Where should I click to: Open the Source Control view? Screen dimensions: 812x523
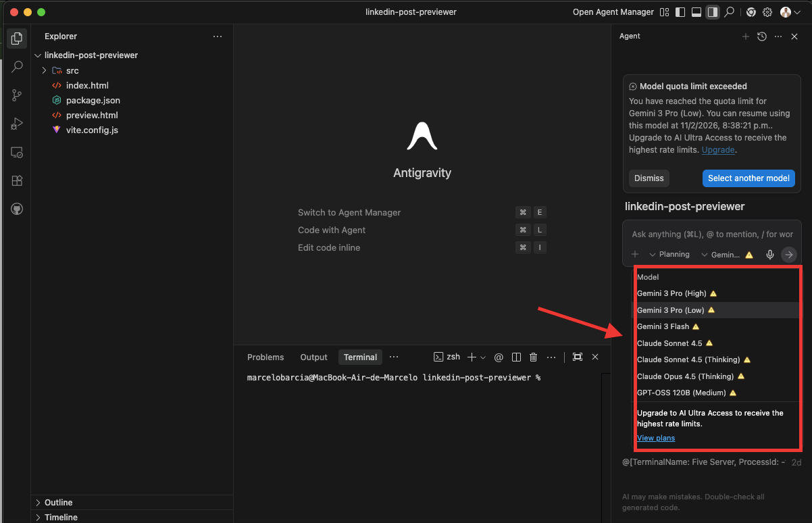[x=17, y=95]
